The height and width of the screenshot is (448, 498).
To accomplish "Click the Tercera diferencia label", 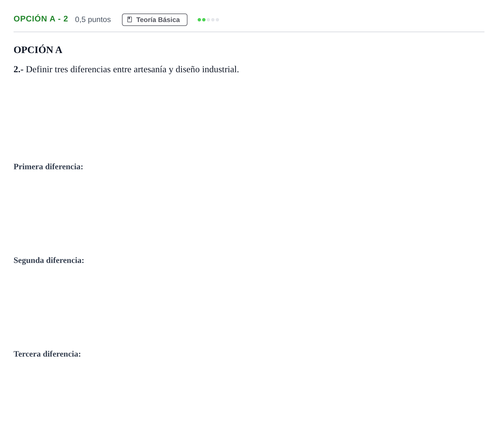I will 47,354.
